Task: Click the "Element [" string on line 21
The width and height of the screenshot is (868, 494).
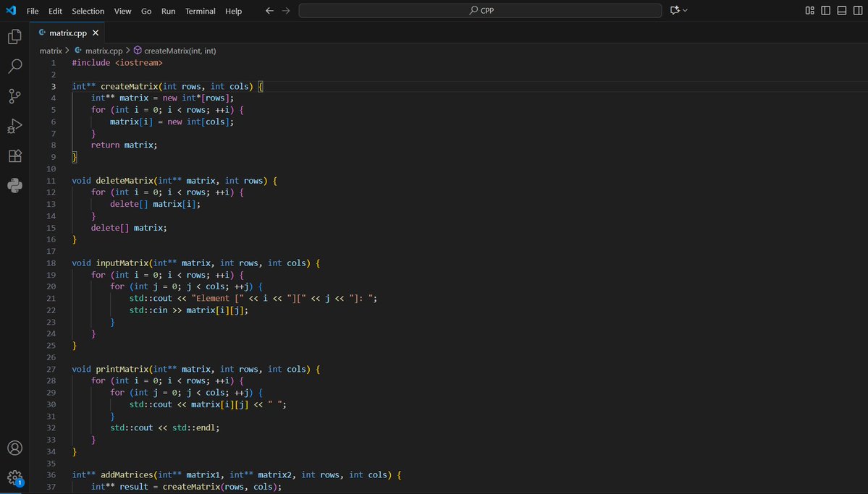Action: [x=218, y=298]
